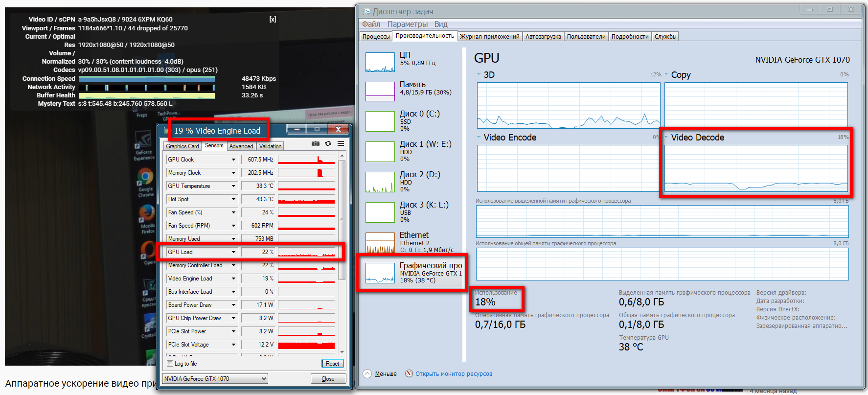Open Google Chrome desktop shortcut
Screen dimensions: 868x395
pyautogui.click(x=145, y=182)
